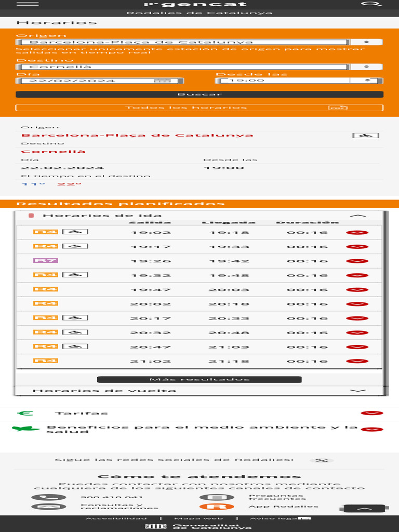This screenshot has height=532, width=399.
Task: Expand details of 19:02 train
Action: 357,233
